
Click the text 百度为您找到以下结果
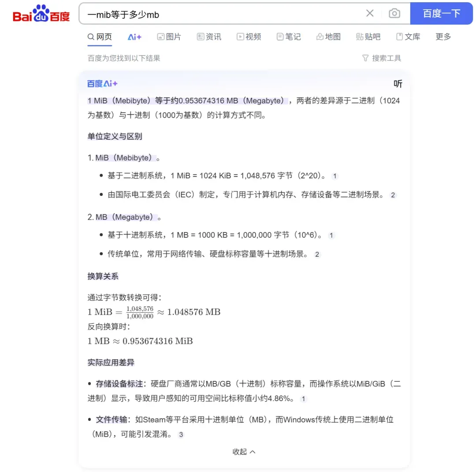pyautogui.click(x=124, y=58)
